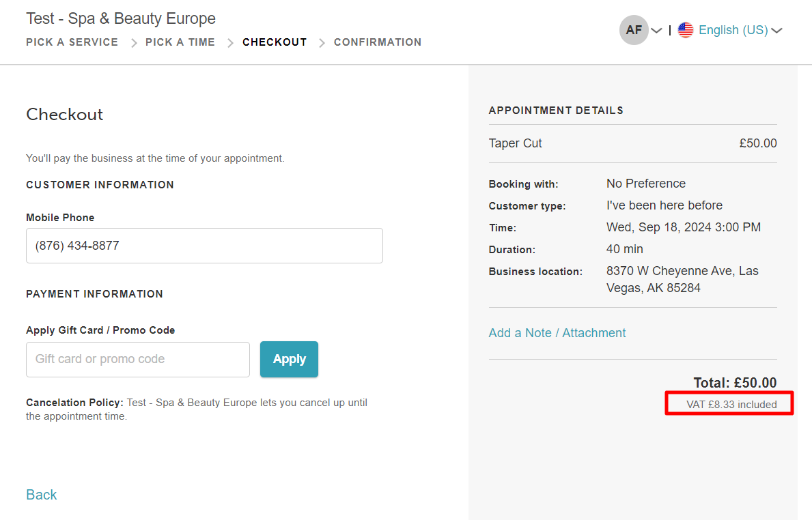Screen dimensions: 812x520
Task: Select the No Preference booking value
Action: pos(646,184)
